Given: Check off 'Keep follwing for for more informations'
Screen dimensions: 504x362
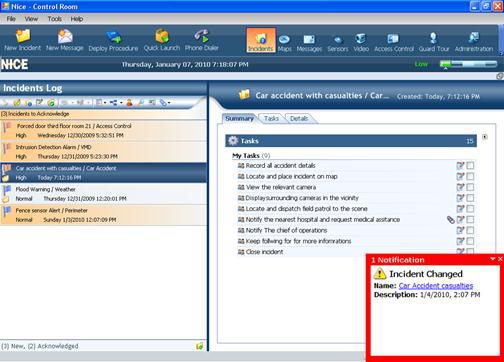Looking at the screenshot, I should point(470,241).
